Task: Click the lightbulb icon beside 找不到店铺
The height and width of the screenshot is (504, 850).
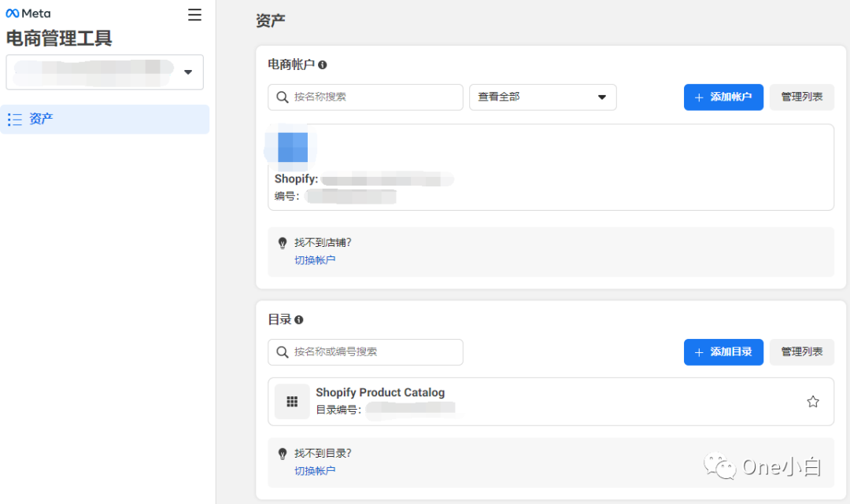Action: pos(283,242)
